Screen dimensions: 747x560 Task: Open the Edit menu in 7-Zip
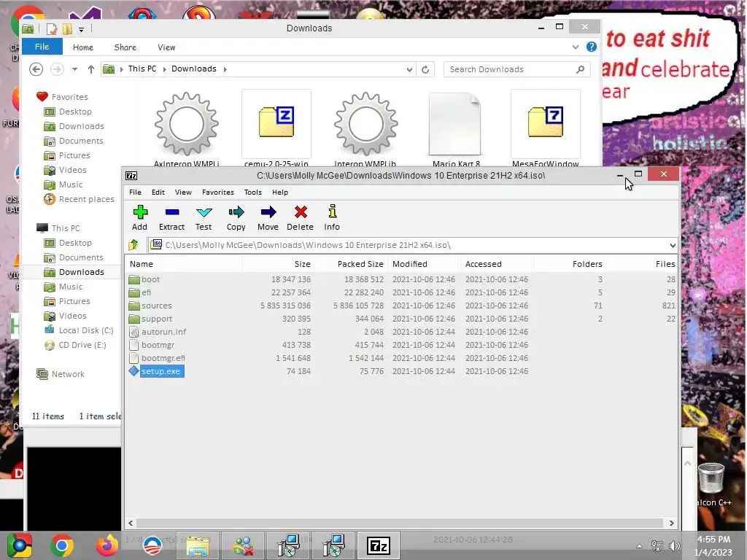coord(158,192)
